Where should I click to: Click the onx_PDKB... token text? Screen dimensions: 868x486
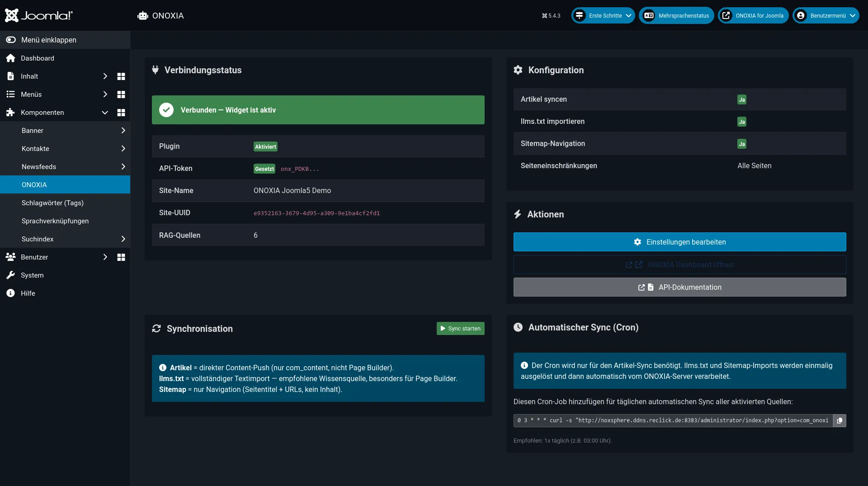pyautogui.click(x=300, y=169)
